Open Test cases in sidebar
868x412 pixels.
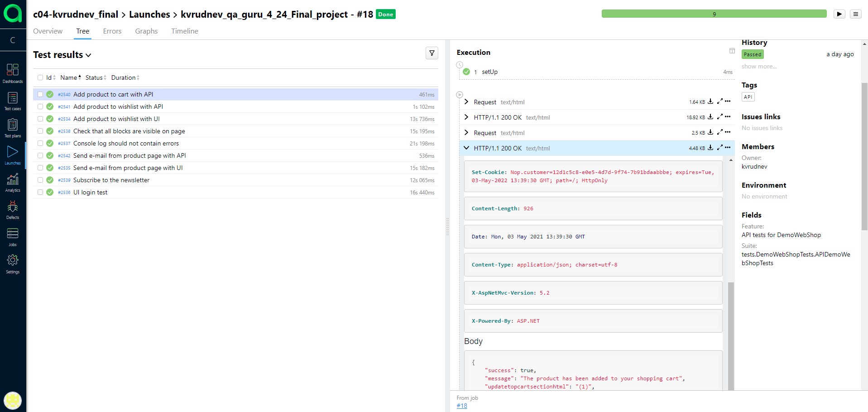(x=13, y=101)
